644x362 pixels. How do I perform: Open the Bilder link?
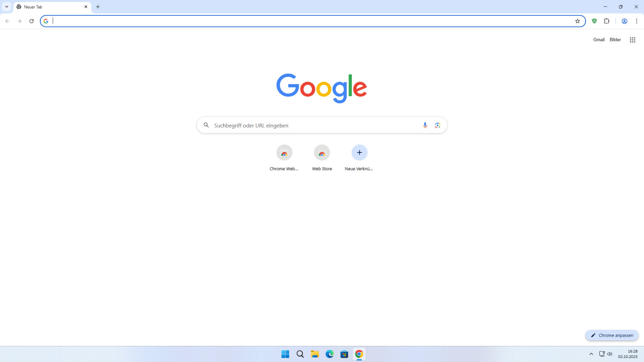point(615,40)
